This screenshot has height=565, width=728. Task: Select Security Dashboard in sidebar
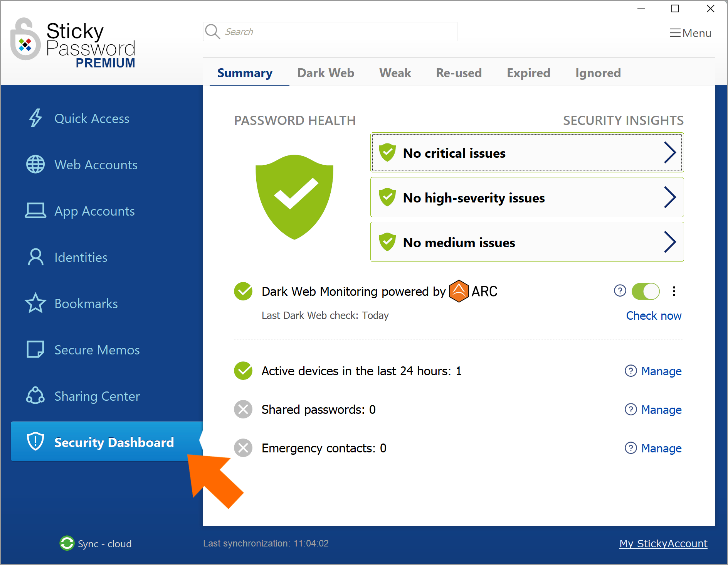(x=107, y=442)
